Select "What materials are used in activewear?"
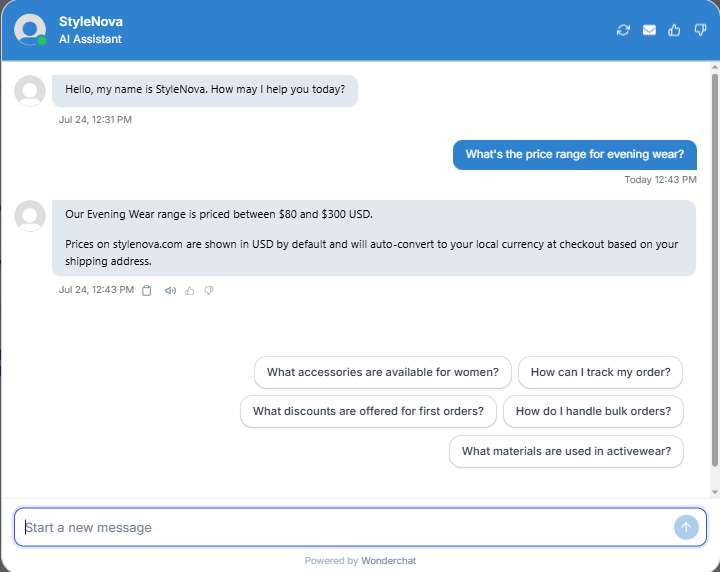 [x=566, y=451]
